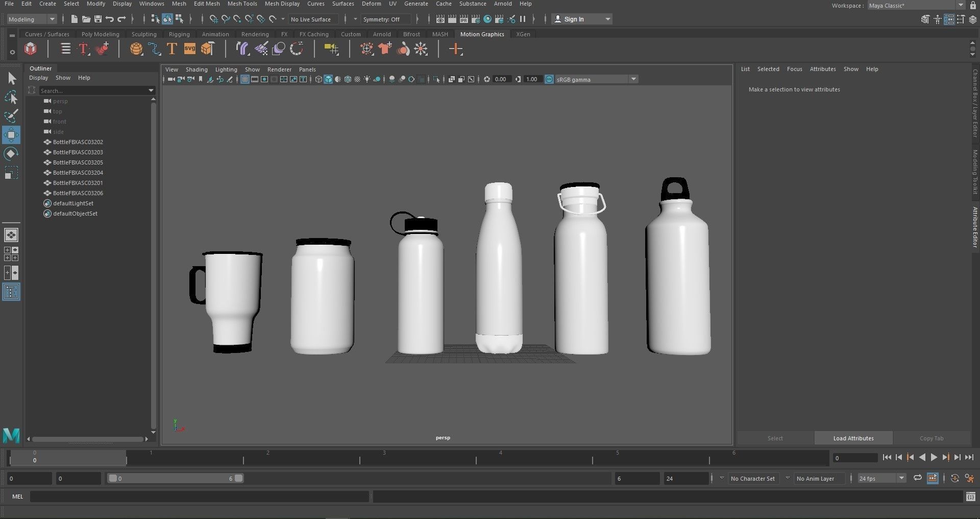Toggle the viewport grid display icon
This screenshot has width=980, height=519.
[x=245, y=79]
